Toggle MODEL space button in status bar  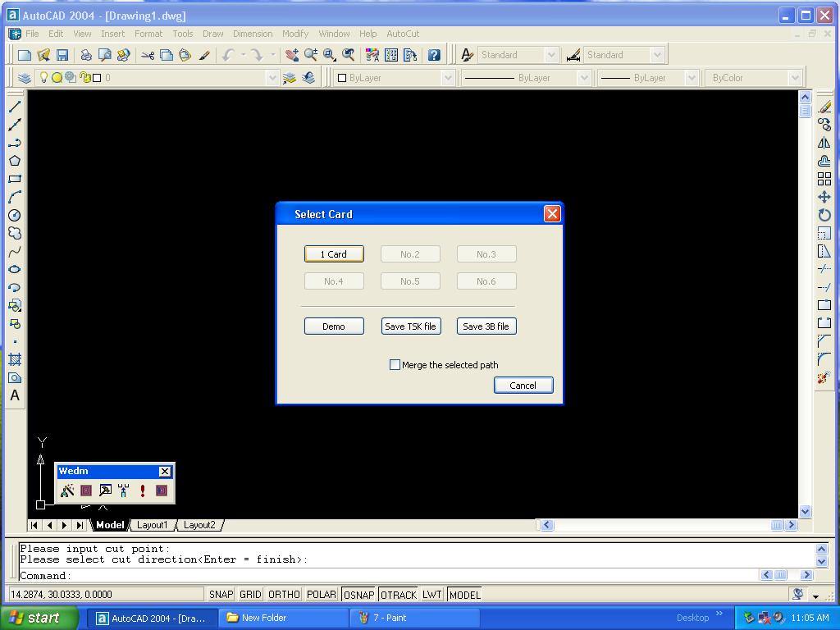465,595
